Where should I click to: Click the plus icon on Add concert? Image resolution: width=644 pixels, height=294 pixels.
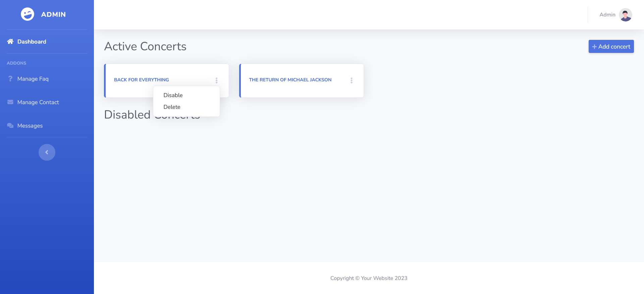point(594,47)
